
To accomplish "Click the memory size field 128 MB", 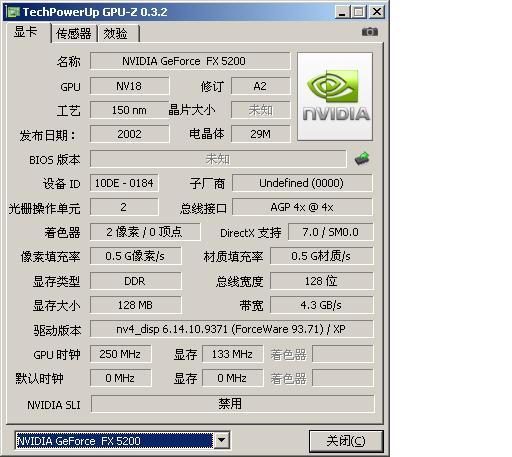I will pyautogui.click(x=136, y=305).
